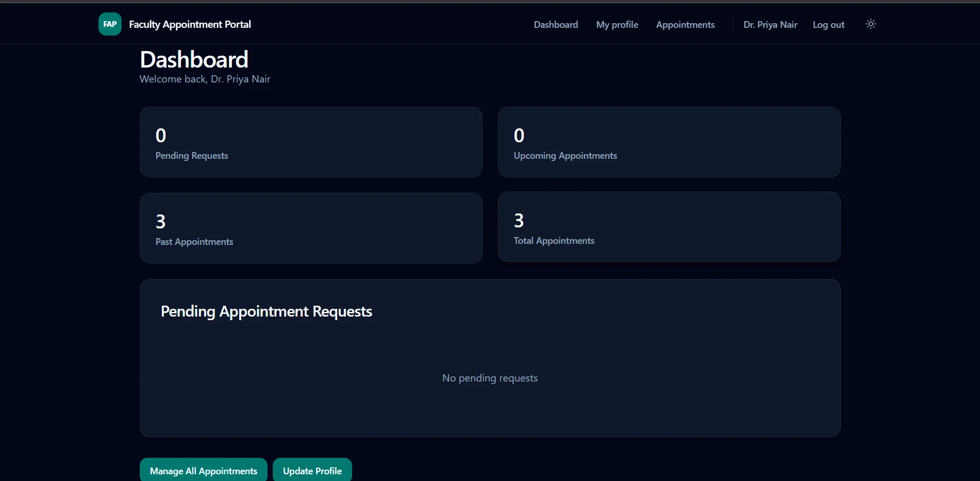
Task: Go to My profile page
Action: click(x=617, y=25)
